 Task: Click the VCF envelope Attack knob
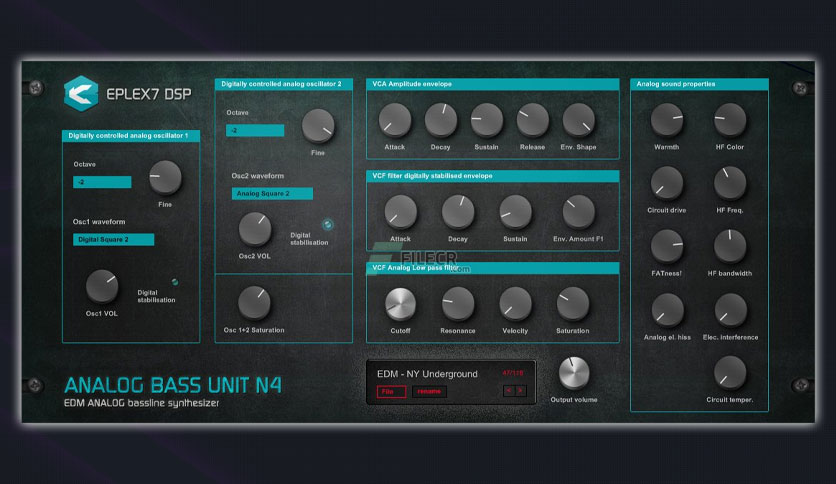tap(400, 212)
